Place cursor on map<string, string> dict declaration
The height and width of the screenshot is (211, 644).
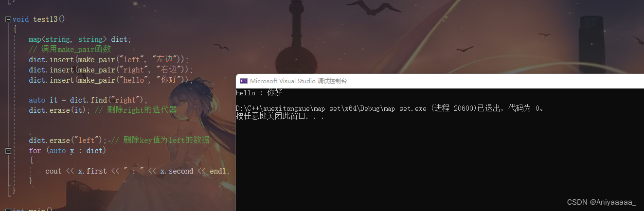click(x=80, y=39)
